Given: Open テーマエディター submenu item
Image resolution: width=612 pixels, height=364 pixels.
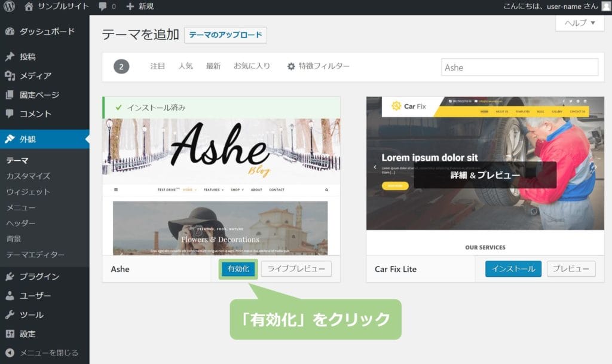Looking at the screenshot, I should coord(35,255).
